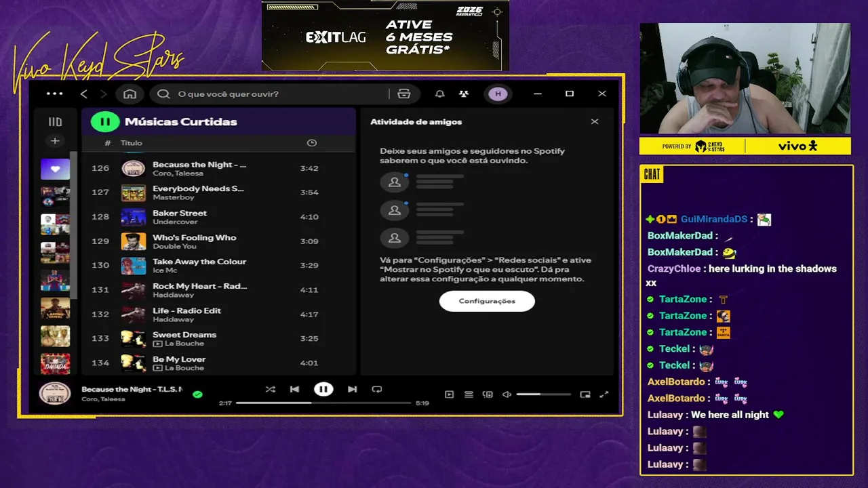Create a playlist with the plus button

(55, 141)
